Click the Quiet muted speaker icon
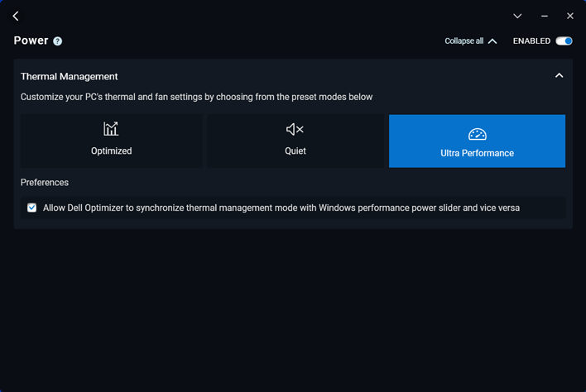Viewport: 586px width, 392px height. tap(295, 129)
